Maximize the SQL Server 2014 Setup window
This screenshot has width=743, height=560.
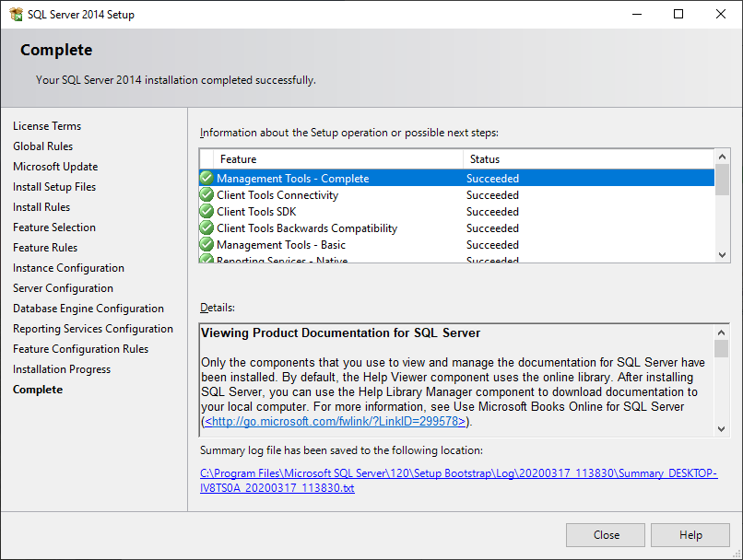tap(678, 14)
